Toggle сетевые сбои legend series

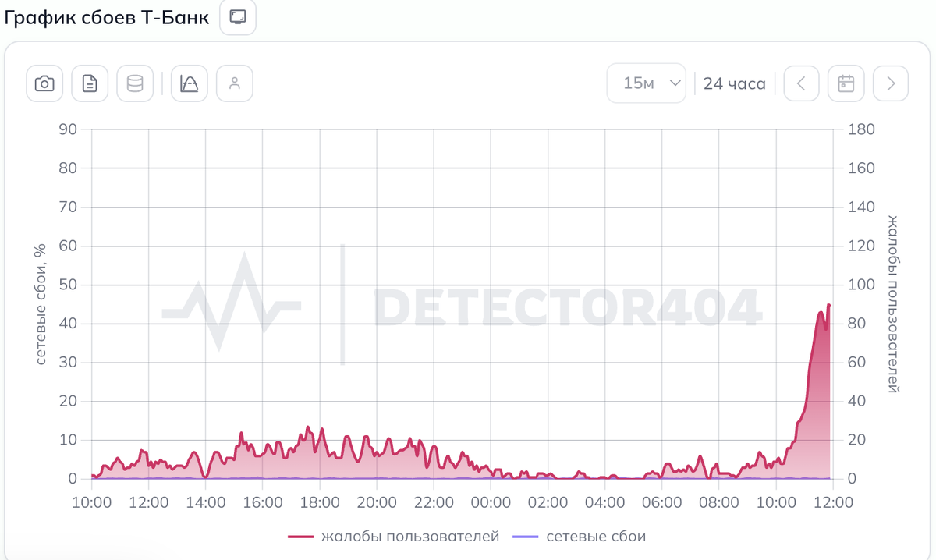(580, 537)
